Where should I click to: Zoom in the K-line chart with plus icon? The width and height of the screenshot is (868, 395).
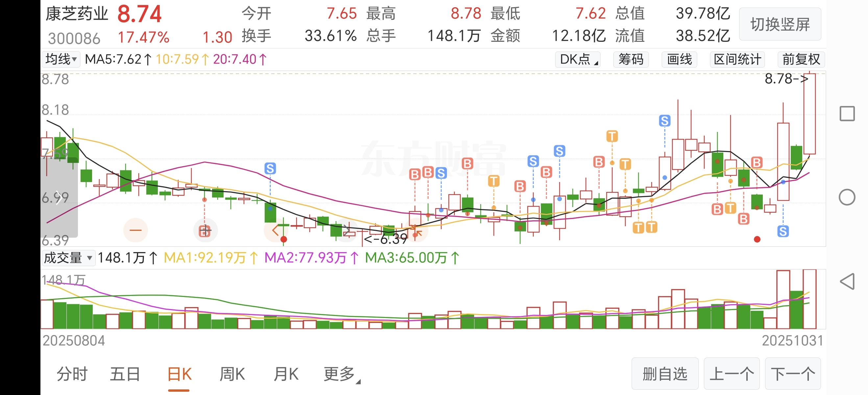tap(205, 231)
